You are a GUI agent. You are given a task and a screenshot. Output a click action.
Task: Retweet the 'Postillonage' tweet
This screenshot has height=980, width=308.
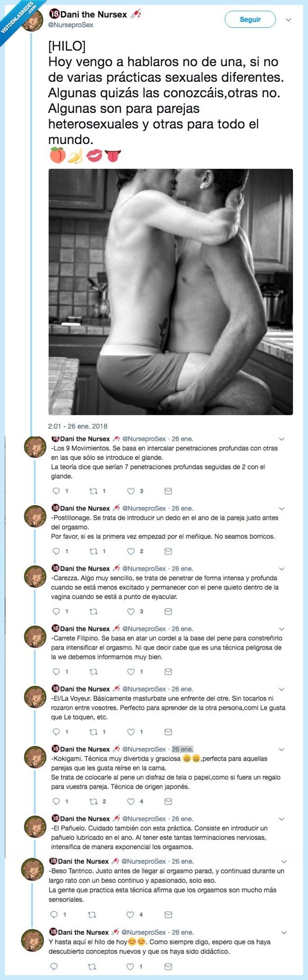coord(92,551)
